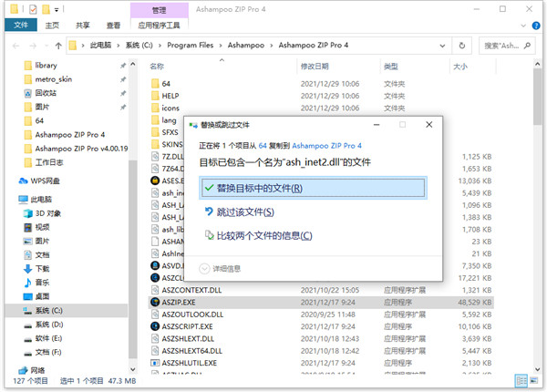The width and height of the screenshot is (547, 392).
Task: Sort by the 大小 column header
Action: 460,67
